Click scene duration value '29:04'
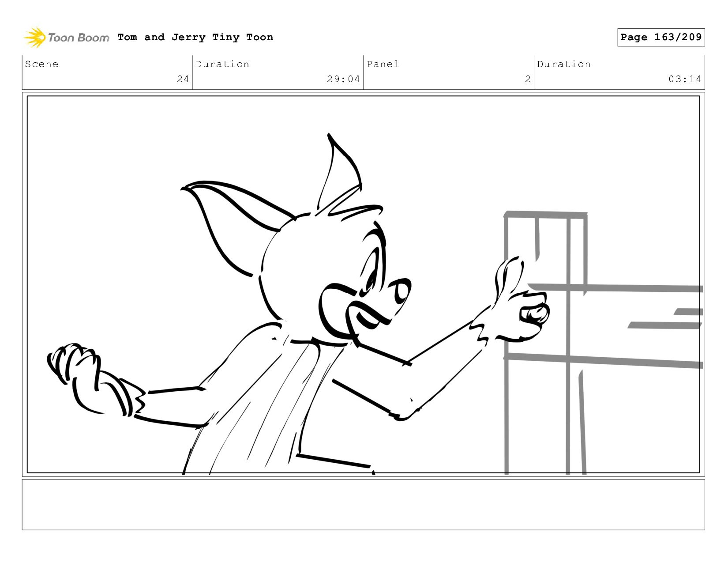Viewport: 728px width, 563px height. click(343, 79)
